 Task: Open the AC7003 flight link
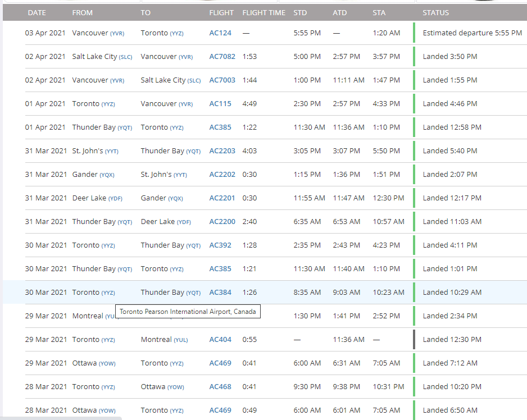pos(222,80)
